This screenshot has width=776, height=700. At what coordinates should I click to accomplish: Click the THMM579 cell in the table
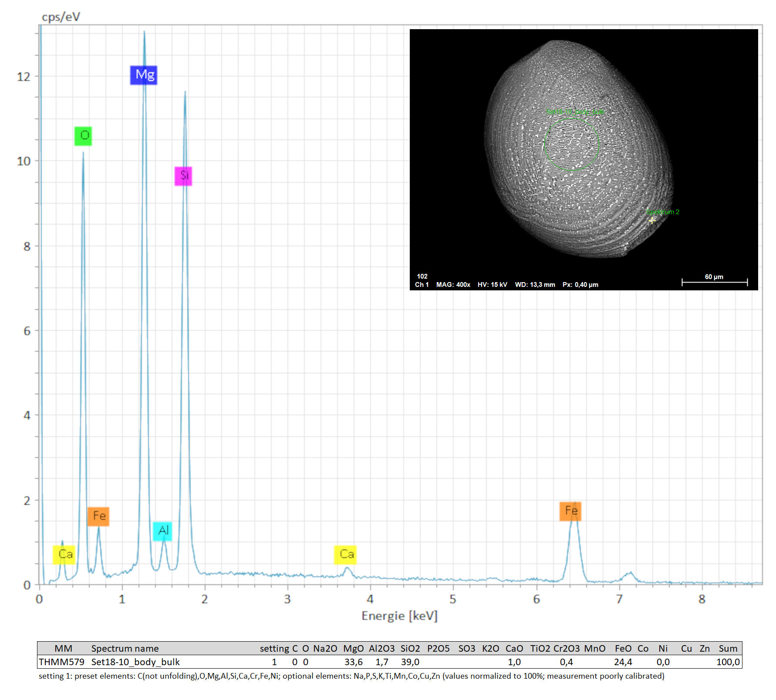61,662
